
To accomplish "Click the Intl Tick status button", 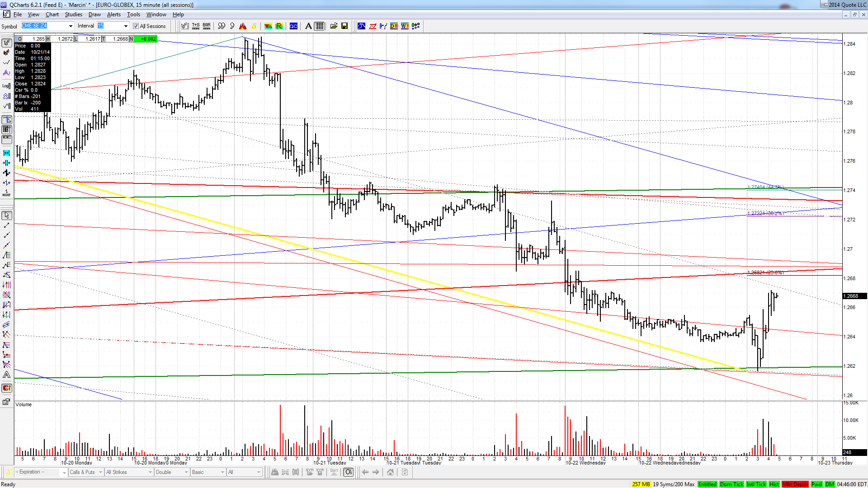I will tap(756, 484).
